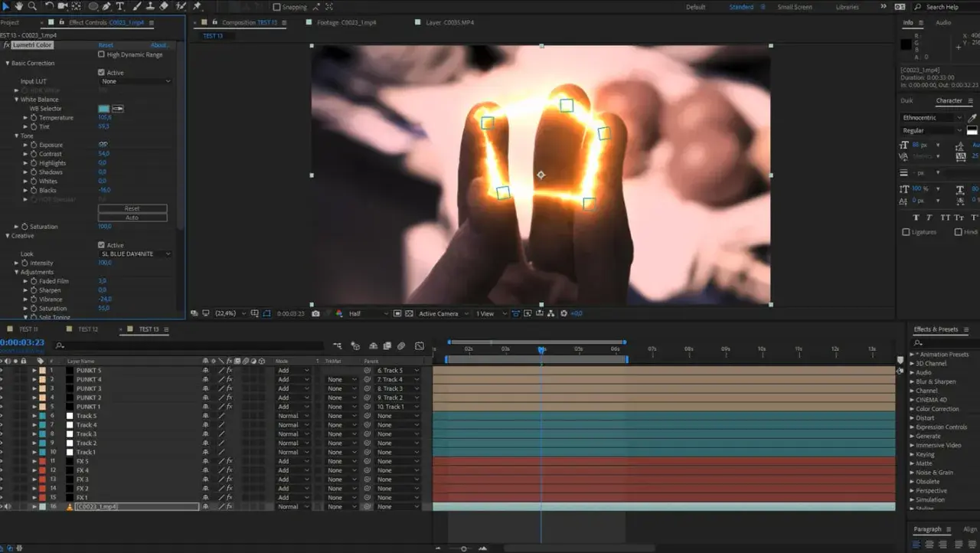Image resolution: width=980 pixels, height=553 pixels.
Task: Open the Libraries workspace
Action: (x=847, y=7)
